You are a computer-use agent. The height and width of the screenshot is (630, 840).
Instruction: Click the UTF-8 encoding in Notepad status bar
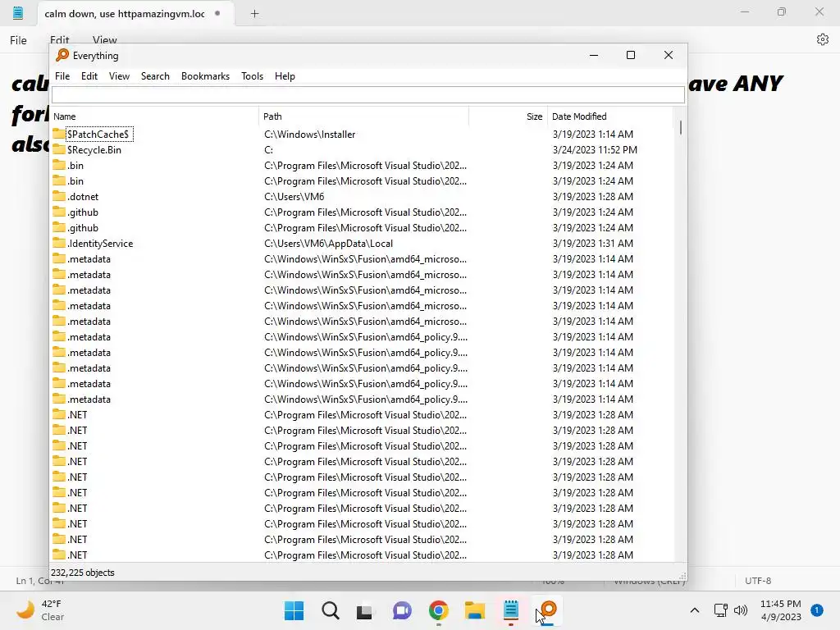click(757, 581)
